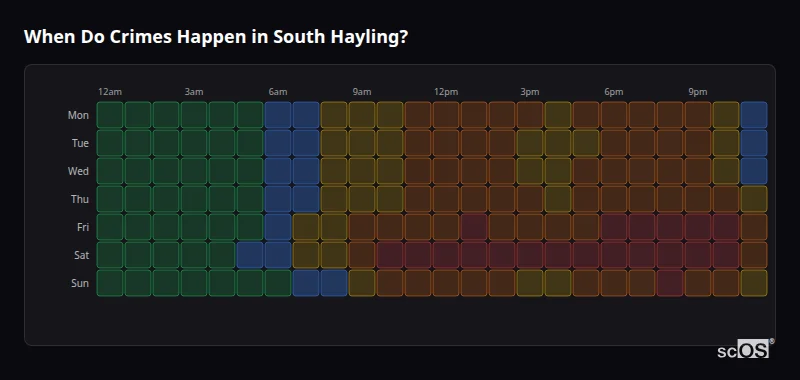
Task: Click the 12am column label
Action: point(110,92)
